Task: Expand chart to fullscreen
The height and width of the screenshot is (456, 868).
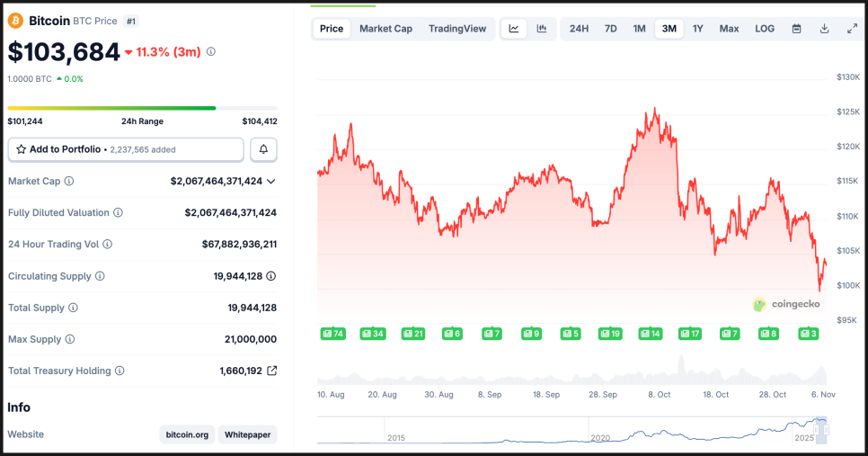Action: (852, 29)
